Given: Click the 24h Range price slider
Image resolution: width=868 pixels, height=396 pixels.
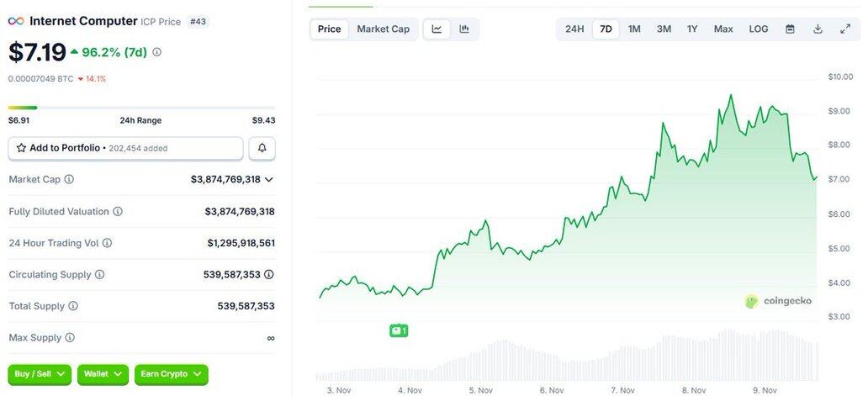Looking at the screenshot, I should click(x=141, y=108).
